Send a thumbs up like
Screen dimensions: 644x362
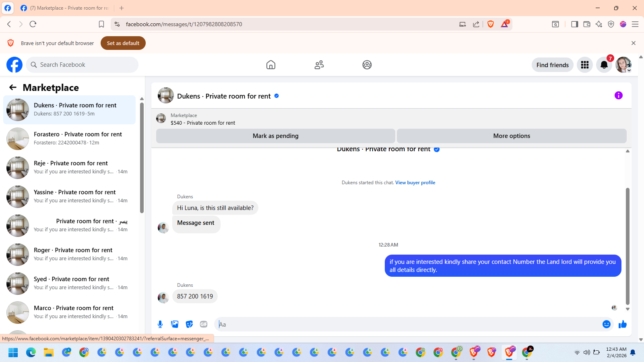point(623,324)
